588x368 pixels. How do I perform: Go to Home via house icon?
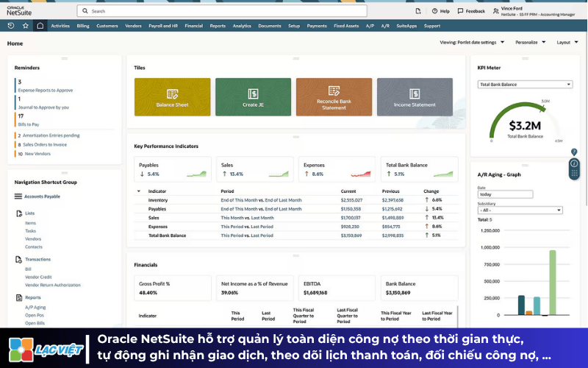coord(40,26)
